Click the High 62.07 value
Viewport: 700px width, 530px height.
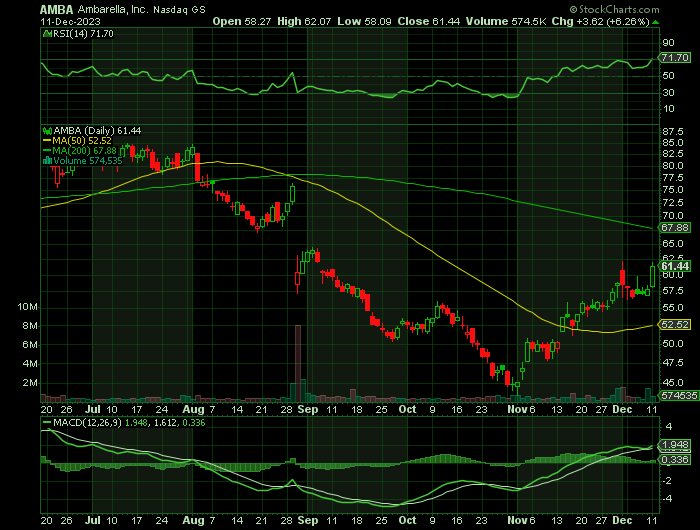point(304,21)
